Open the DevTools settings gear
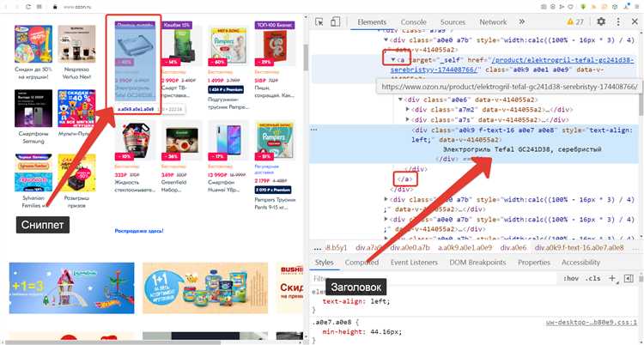Viewport: 644px width, 345px height. click(601, 21)
